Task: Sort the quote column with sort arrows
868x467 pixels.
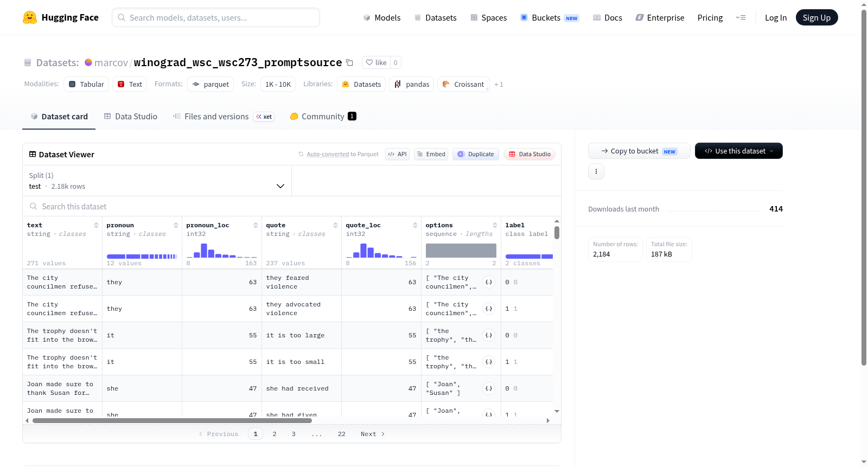Action: 335,225
